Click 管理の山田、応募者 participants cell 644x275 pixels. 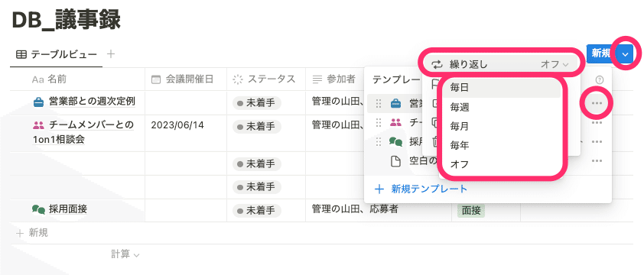coord(355,209)
